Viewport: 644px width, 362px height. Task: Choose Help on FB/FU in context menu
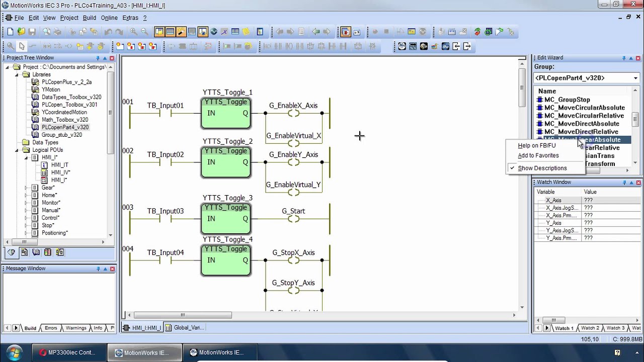537,145
